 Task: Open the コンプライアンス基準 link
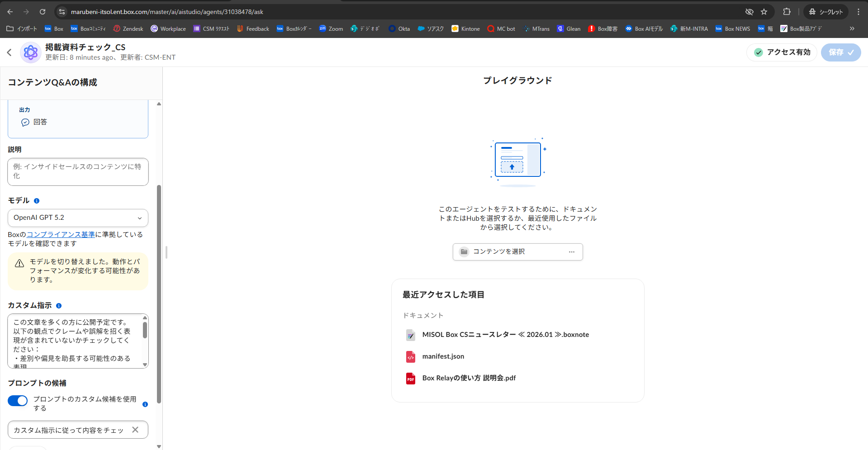point(61,234)
